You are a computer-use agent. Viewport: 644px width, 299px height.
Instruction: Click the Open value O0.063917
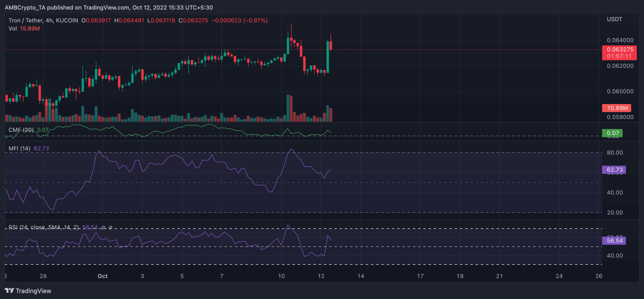click(96, 20)
